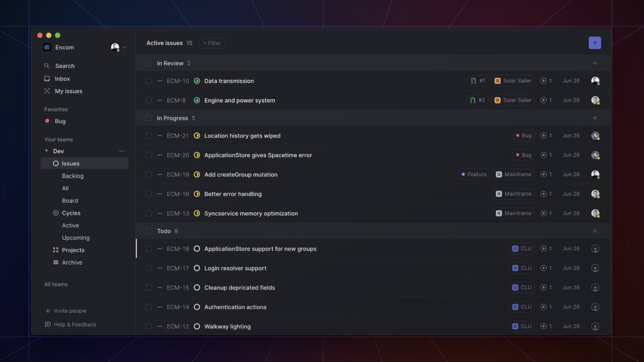Click the red Bug label on ECM-20

[x=524, y=155]
